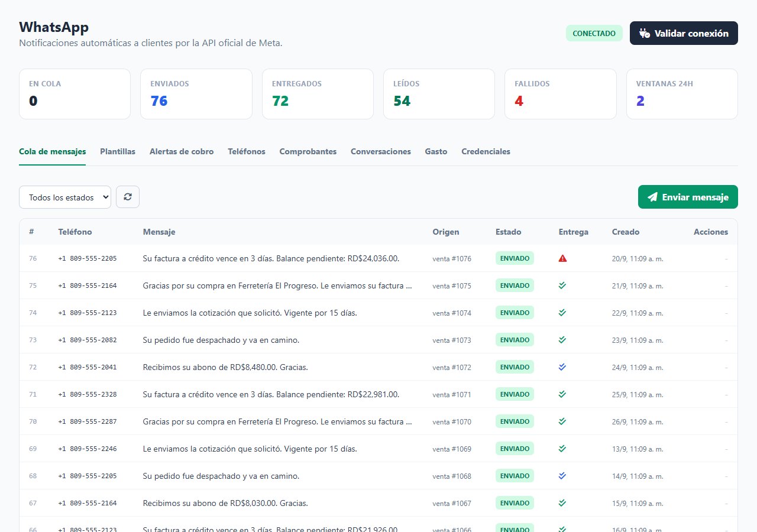Image resolution: width=757 pixels, height=532 pixels.
Task: Switch to the Gasto tab
Action: coord(436,151)
